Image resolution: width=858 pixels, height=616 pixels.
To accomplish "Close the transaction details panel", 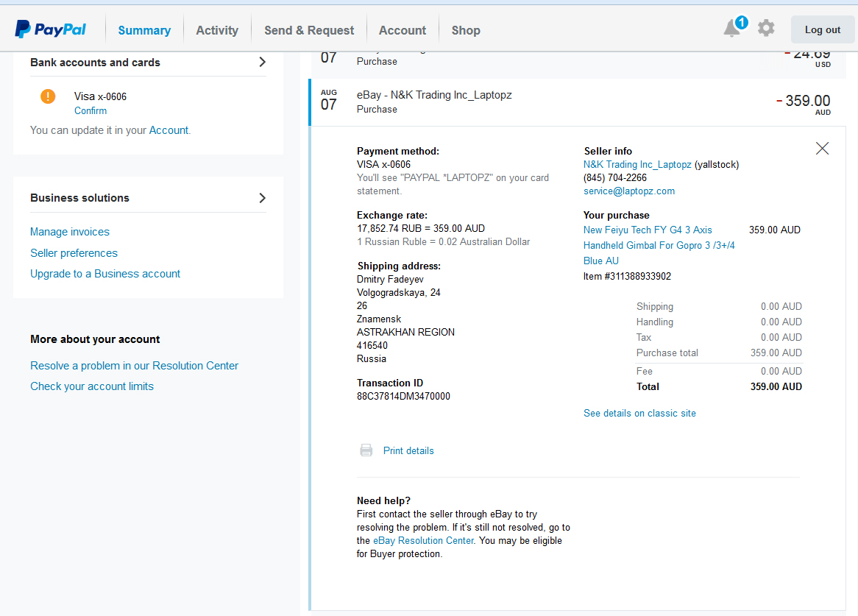I will tap(822, 149).
